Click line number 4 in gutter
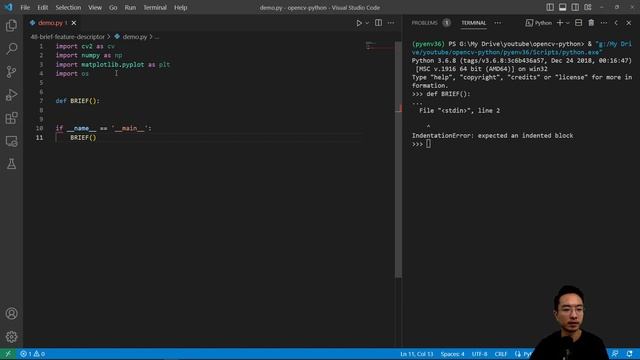The height and width of the screenshot is (360, 640). [41, 73]
